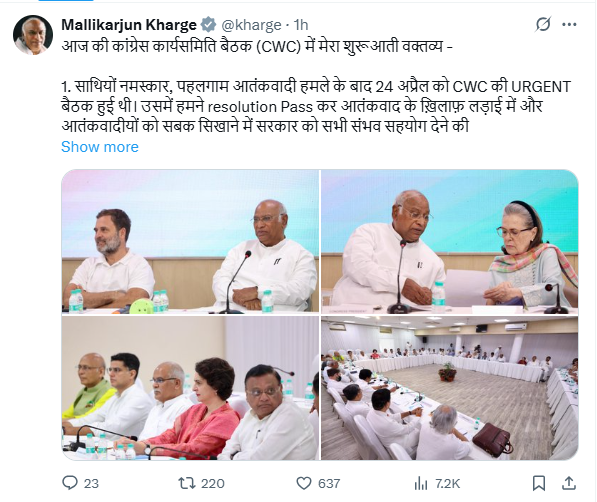This screenshot has height=502, width=597.
Task: Repost the tweet using retweet icon
Action: [x=187, y=483]
